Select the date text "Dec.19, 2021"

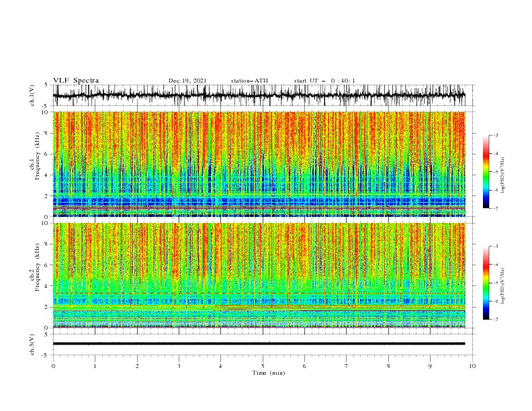click(x=187, y=81)
